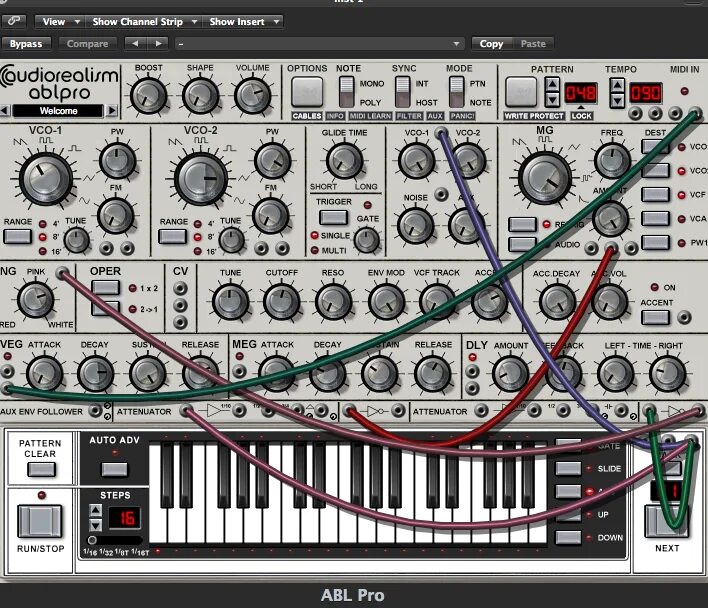
Task: Select the INFO tab
Action: pos(335,116)
